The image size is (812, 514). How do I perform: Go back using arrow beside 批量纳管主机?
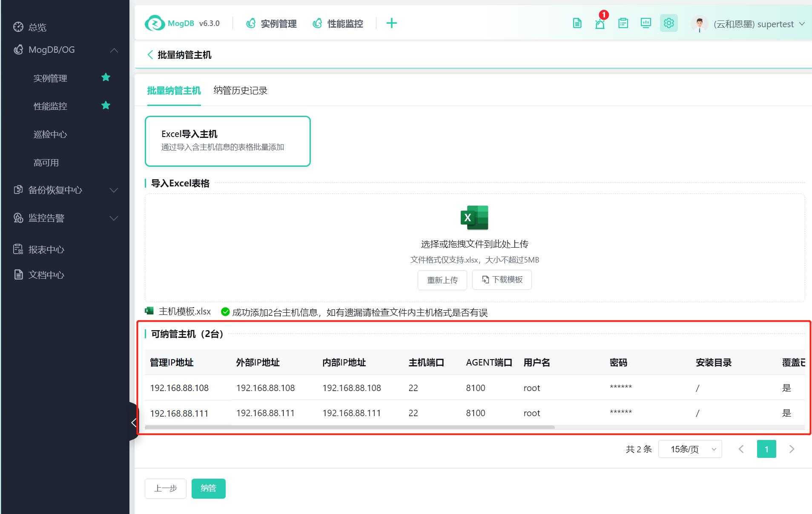click(x=150, y=54)
